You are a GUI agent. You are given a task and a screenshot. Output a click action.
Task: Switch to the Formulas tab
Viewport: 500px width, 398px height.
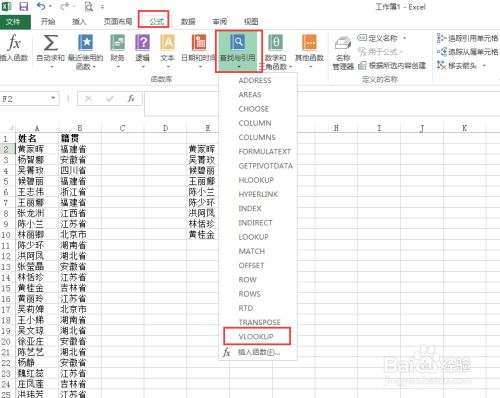click(156, 22)
